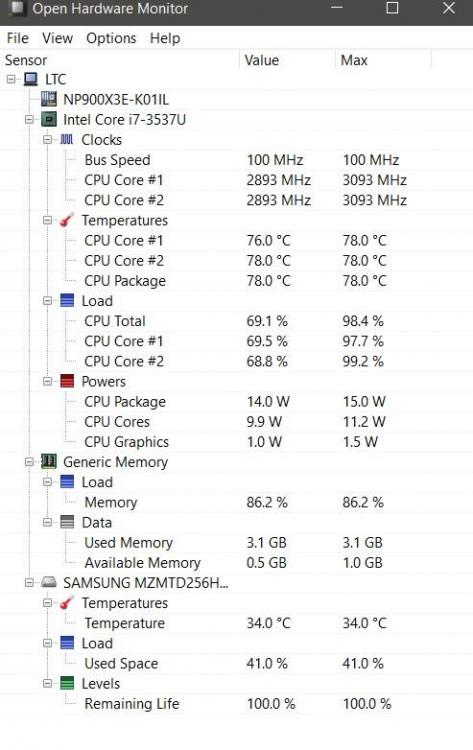This screenshot has width=473, height=750.
Task: Click the LTC computer icon
Action: (x=31, y=79)
